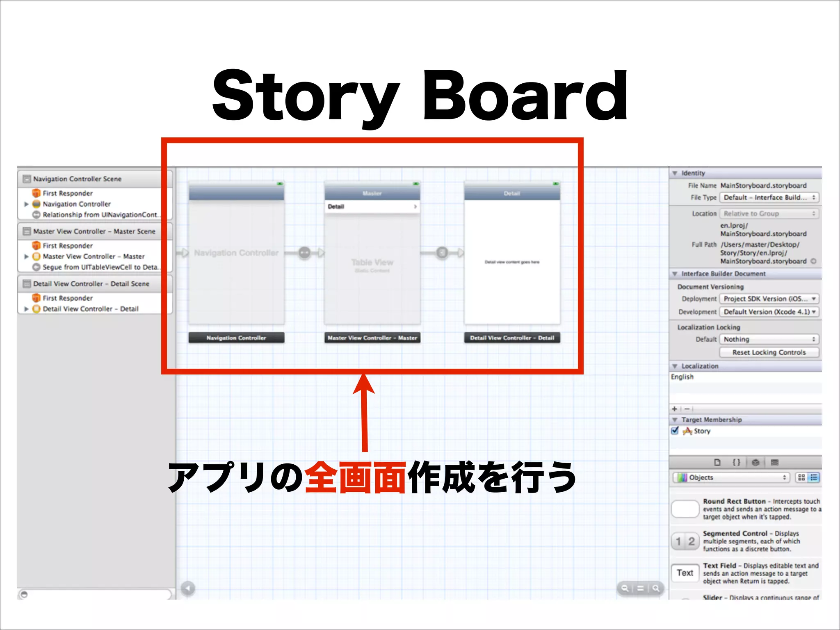Screen dimensions: 840x630
Task: Open the File Template library icon
Action: click(717, 462)
